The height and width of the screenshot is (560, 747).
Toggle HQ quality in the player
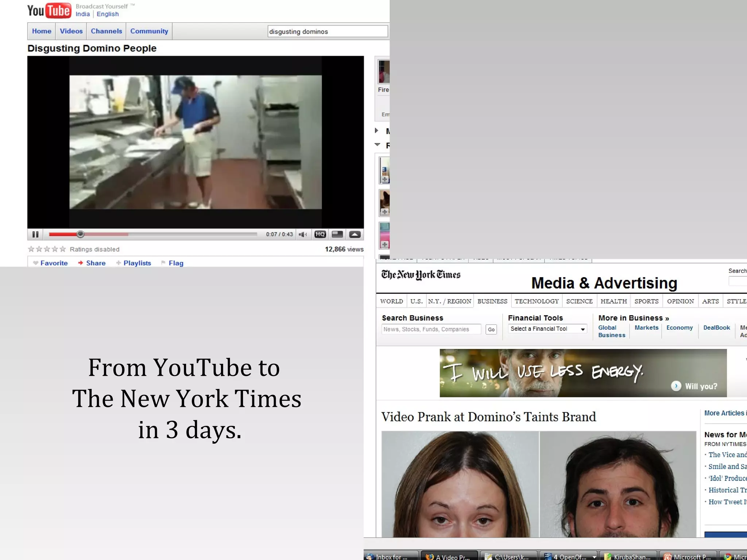(320, 234)
